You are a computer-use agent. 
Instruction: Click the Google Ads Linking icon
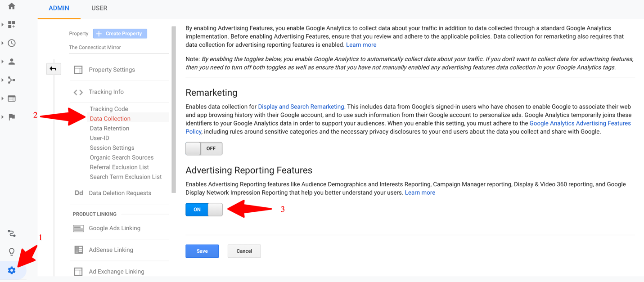[x=78, y=228]
